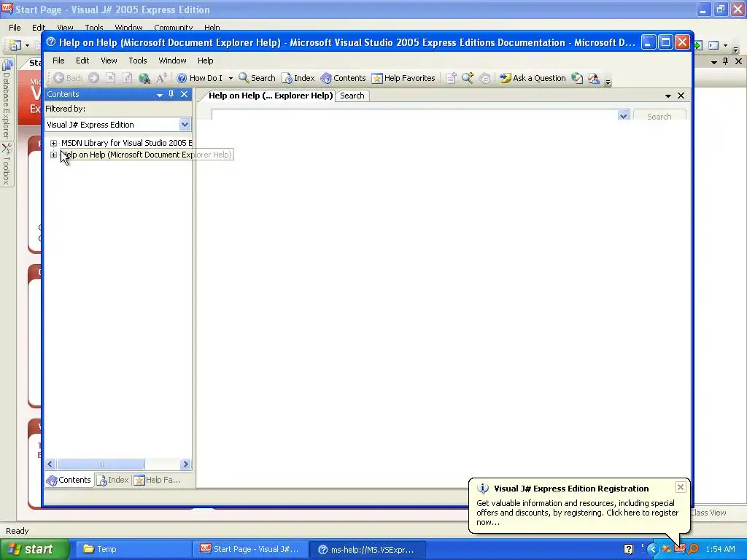This screenshot has width=747, height=560.
Task: Click Search magnifier in the help toolbar
Action: [x=257, y=78]
